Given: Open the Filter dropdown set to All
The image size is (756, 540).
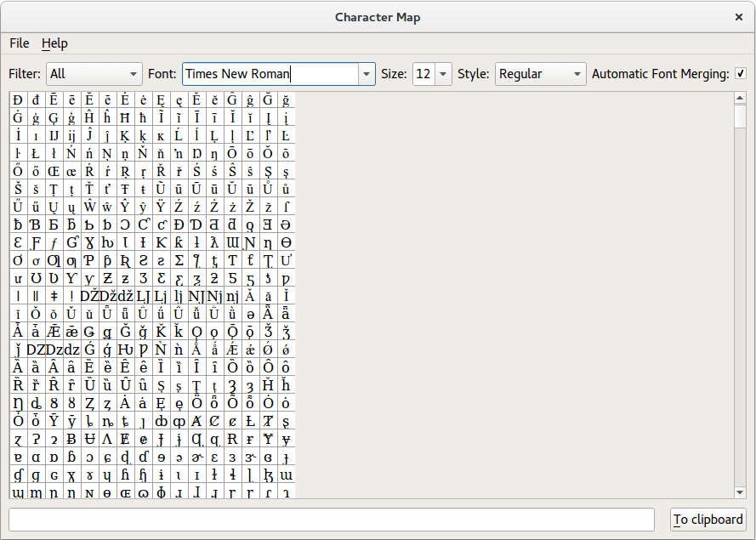Looking at the screenshot, I should pyautogui.click(x=94, y=74).
